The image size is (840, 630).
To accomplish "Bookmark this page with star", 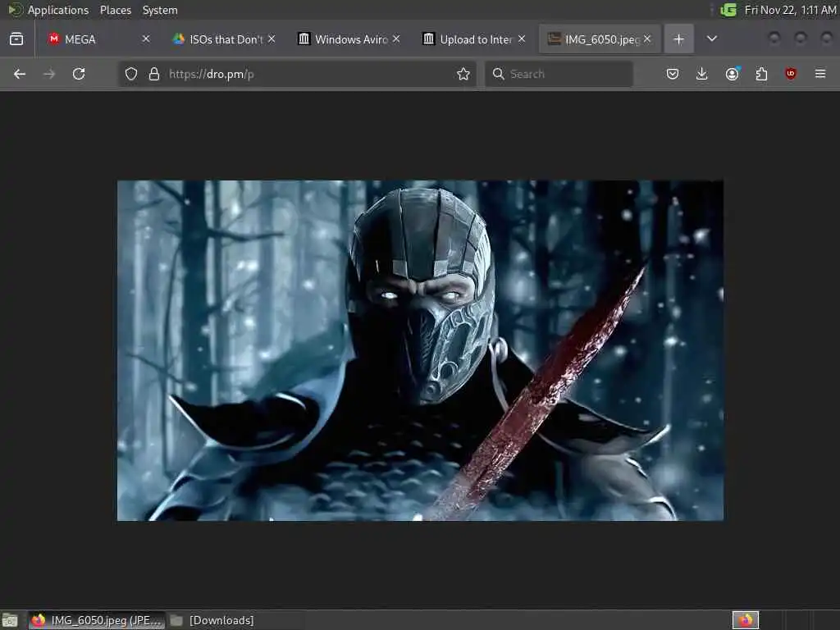I will tap(463, 74).
